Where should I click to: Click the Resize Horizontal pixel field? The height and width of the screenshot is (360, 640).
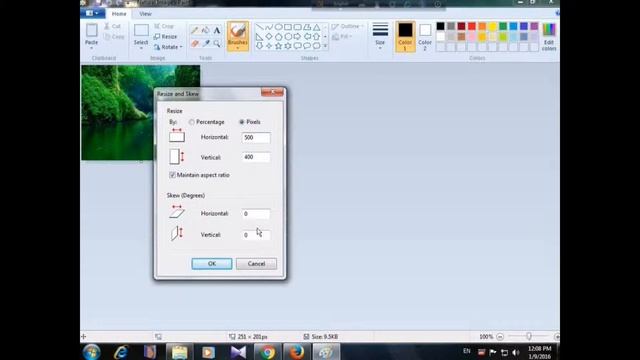tap(256, 138)
